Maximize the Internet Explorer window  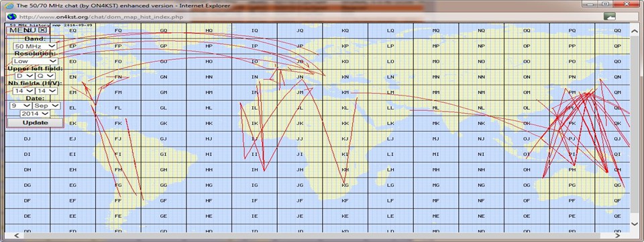[x=604, y=4]
